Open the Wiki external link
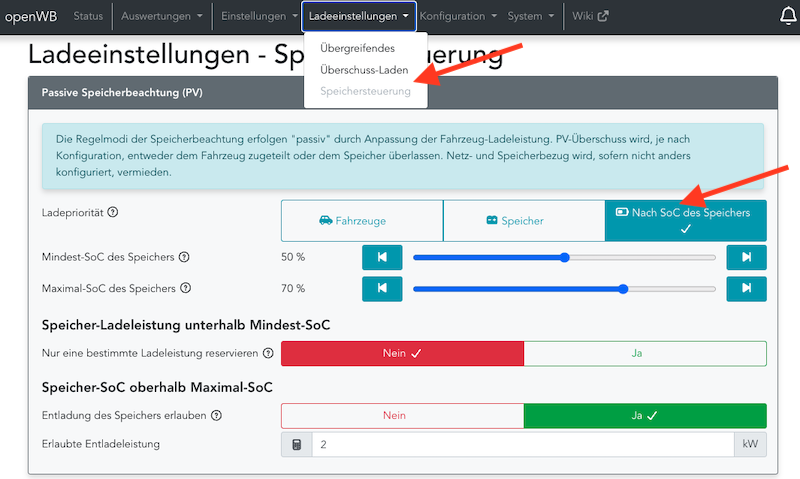800x479 pixels. [590, 16]
